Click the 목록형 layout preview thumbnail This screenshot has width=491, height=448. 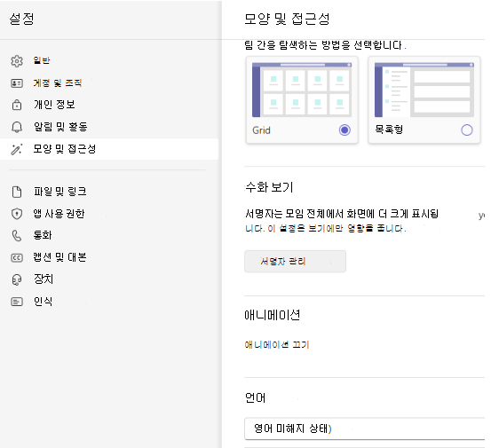pyautogui.click(x=424, y=90)
